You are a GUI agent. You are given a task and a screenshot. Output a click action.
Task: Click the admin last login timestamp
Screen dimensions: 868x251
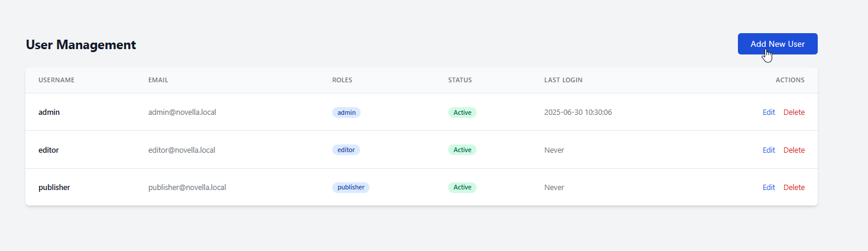pos(578,112)
